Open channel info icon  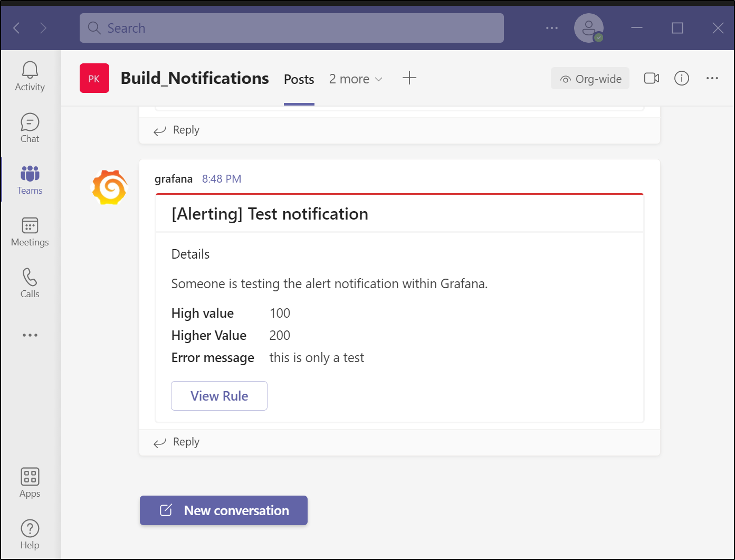click(x=682, y=79)
